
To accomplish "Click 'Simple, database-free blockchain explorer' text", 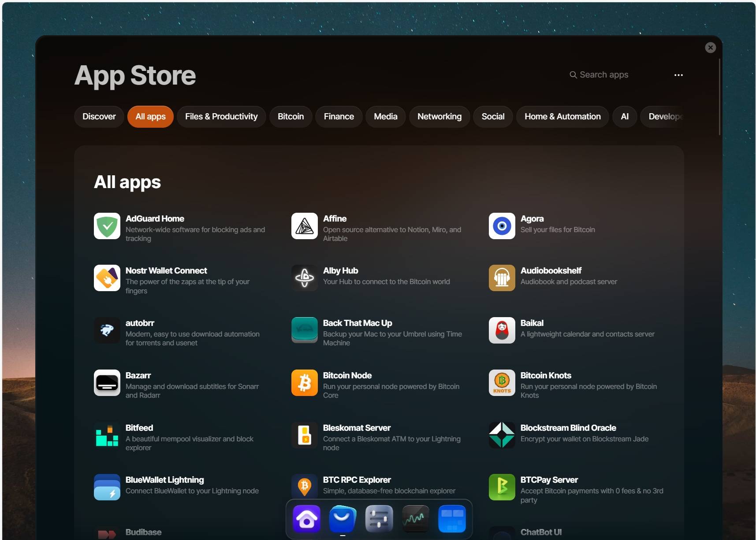I will click(x=389, y=491).
